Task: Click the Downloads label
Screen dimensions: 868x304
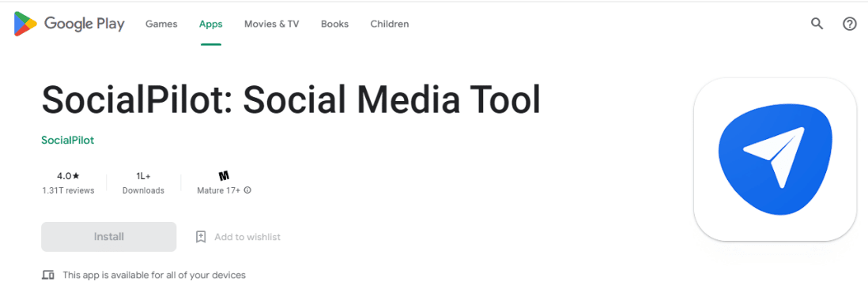Action: pos(143,190)
